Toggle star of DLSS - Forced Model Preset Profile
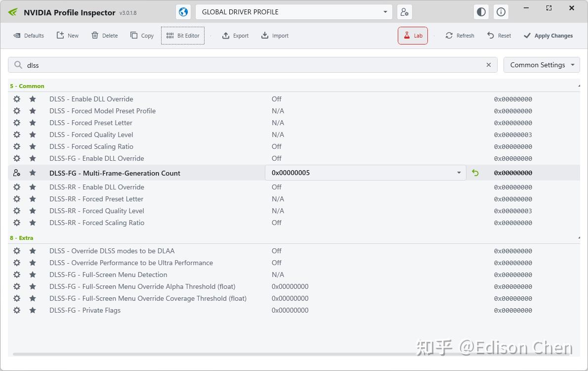588x371 pixels. (x=33, y=111)
